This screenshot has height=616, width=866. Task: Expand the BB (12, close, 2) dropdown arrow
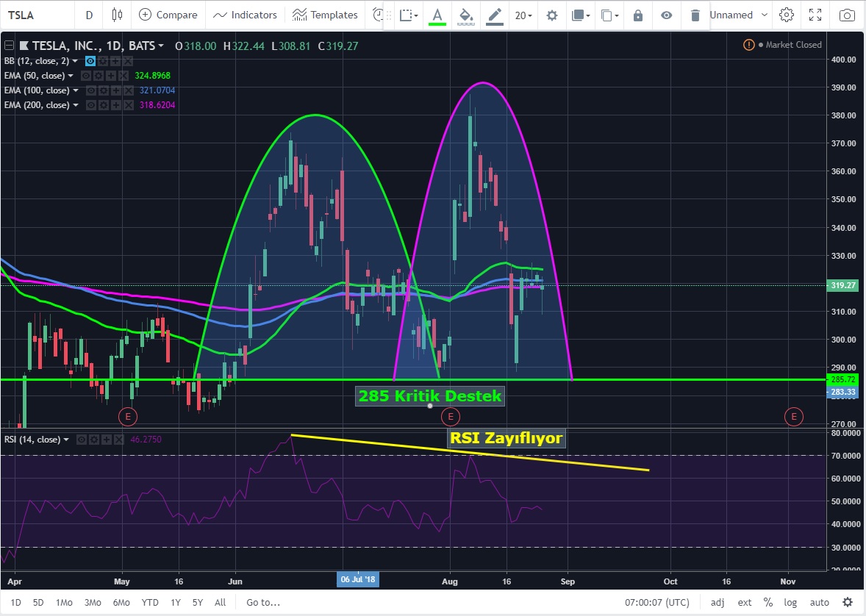tap(75, 61)
